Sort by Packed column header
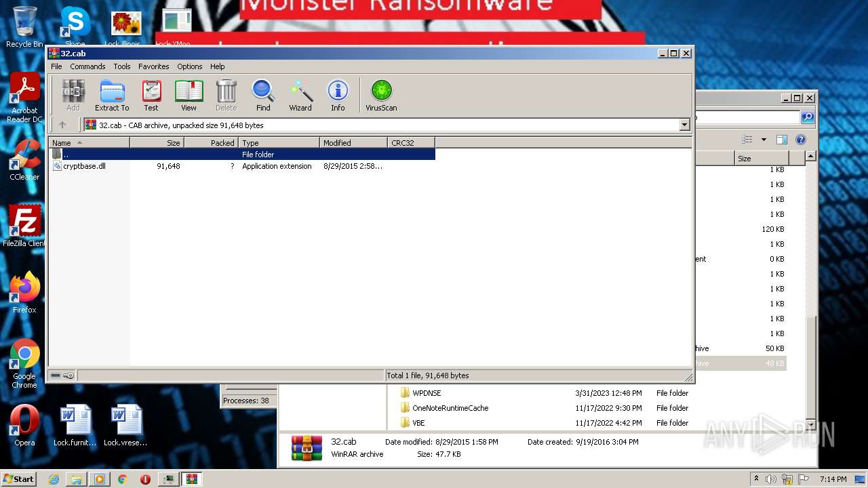The width and height of the screenshot is (868, 488). tap(211, 143)
